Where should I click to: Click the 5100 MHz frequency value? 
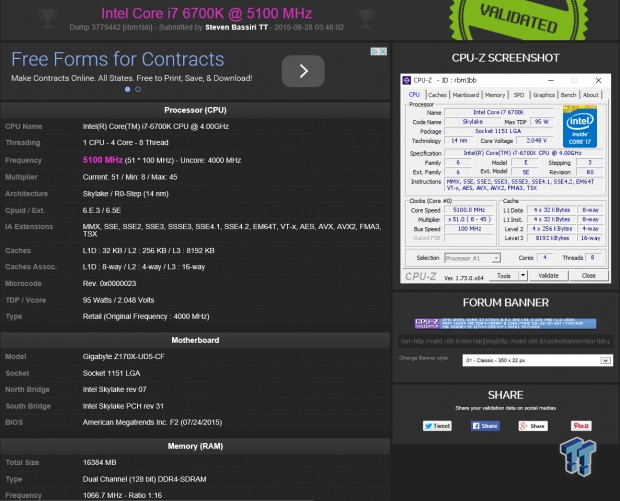click(103, 160)
